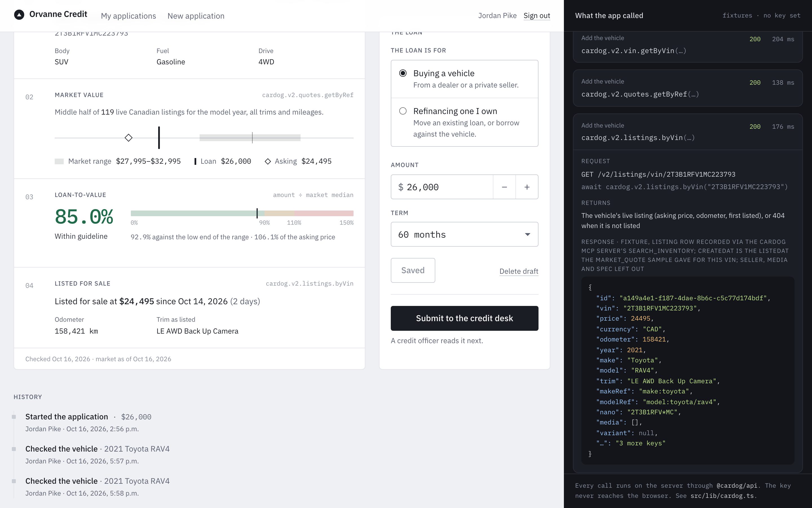This screenshot has width=812, height=508.
Task: Open the 60 months term dropdown
Action: pyautogui.click(x=464, y=234)
